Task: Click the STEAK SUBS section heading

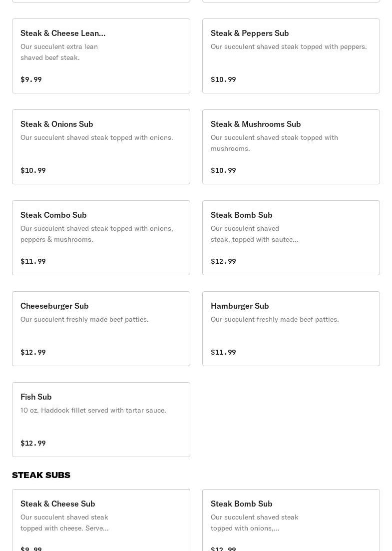Action: tap(41, 475)
